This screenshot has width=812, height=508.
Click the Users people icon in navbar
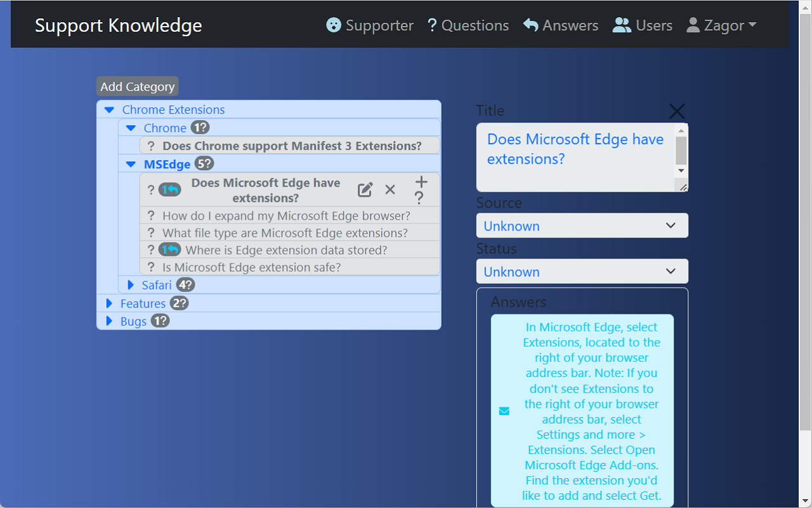622,25
